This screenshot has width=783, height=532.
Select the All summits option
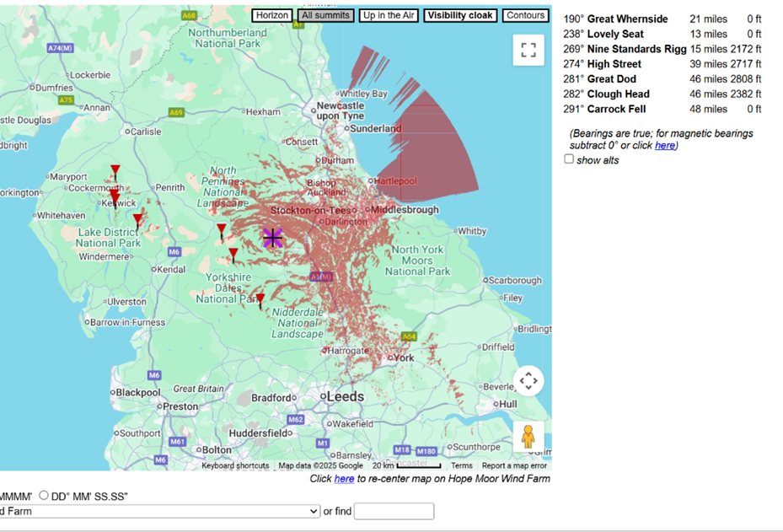click(x=324, y=16)
